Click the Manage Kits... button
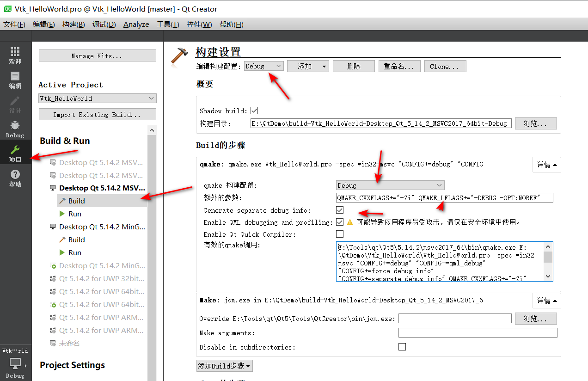The height and width of the screenshot is (381, 588). (98, 55)
